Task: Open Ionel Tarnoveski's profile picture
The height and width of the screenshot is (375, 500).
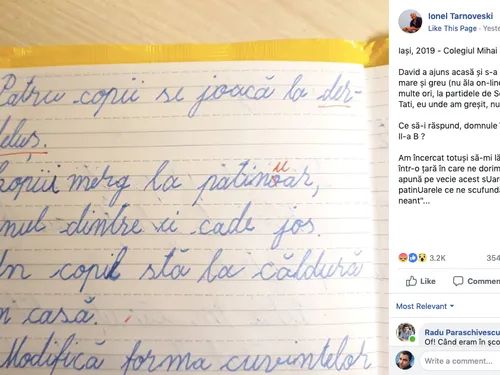Action: click(410, 21)
